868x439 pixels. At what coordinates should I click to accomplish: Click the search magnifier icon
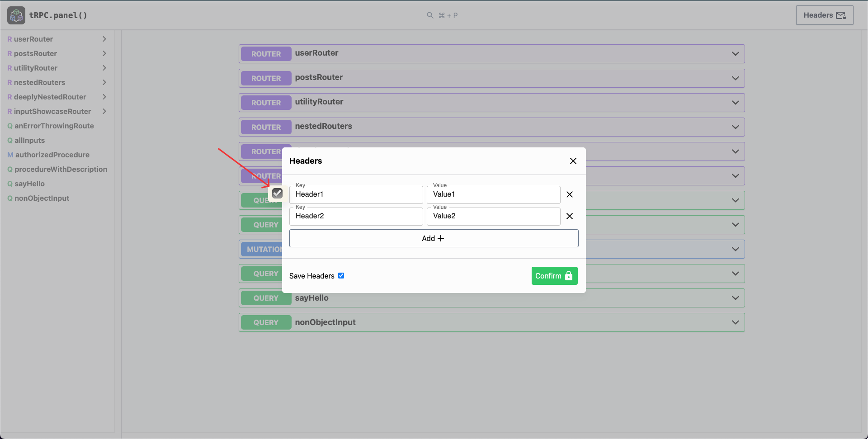pos(430,15)
